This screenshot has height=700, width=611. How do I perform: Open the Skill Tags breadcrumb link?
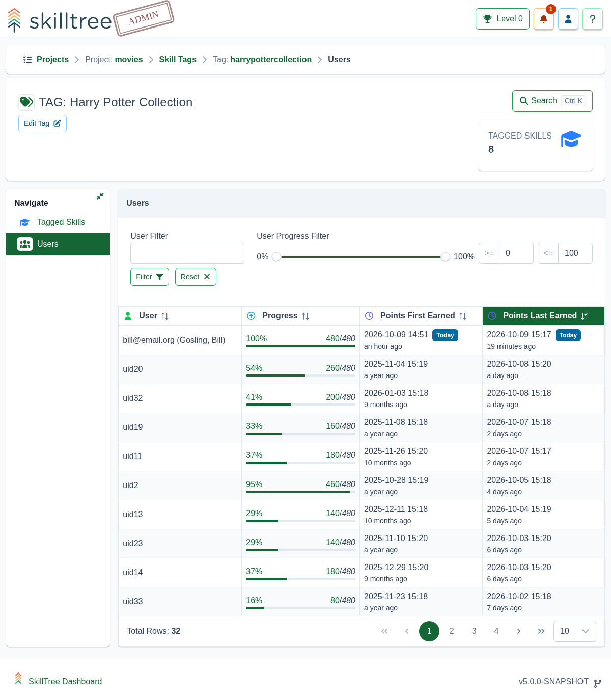point(178,60)
